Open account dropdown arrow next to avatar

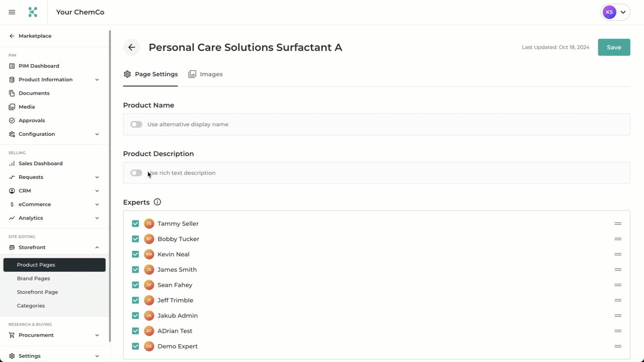623,12
